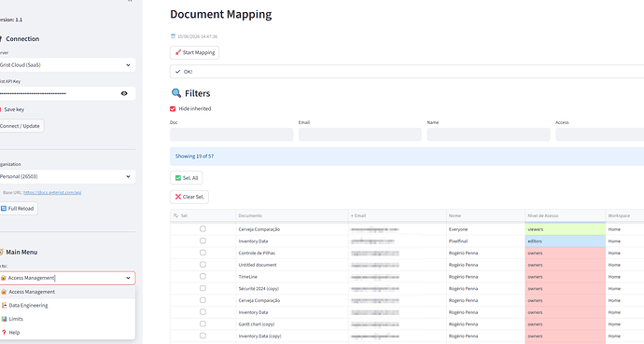Viewport: 644px width, 344px height.
Task: Check the Untitled document row checkbox
Action: 203,265
